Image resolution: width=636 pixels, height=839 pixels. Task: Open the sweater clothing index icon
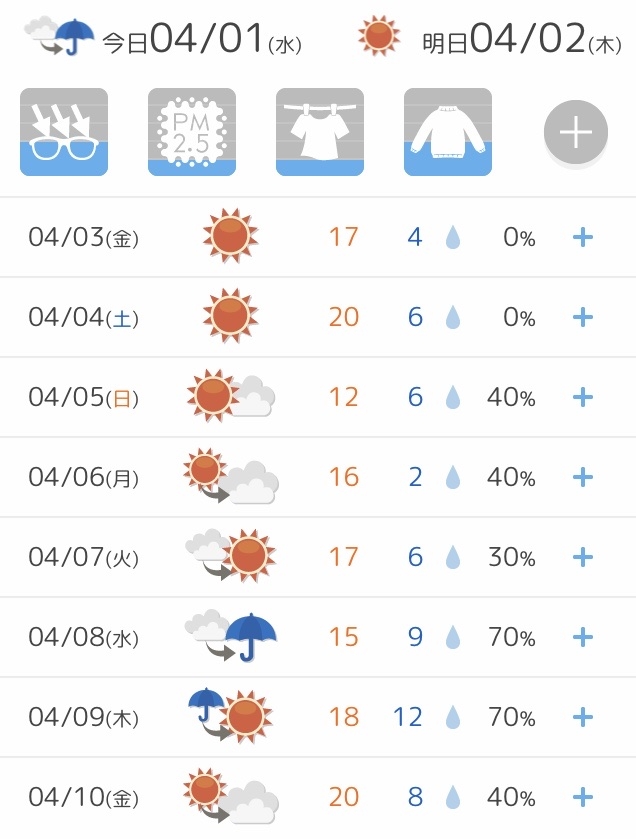pos(448,132)
